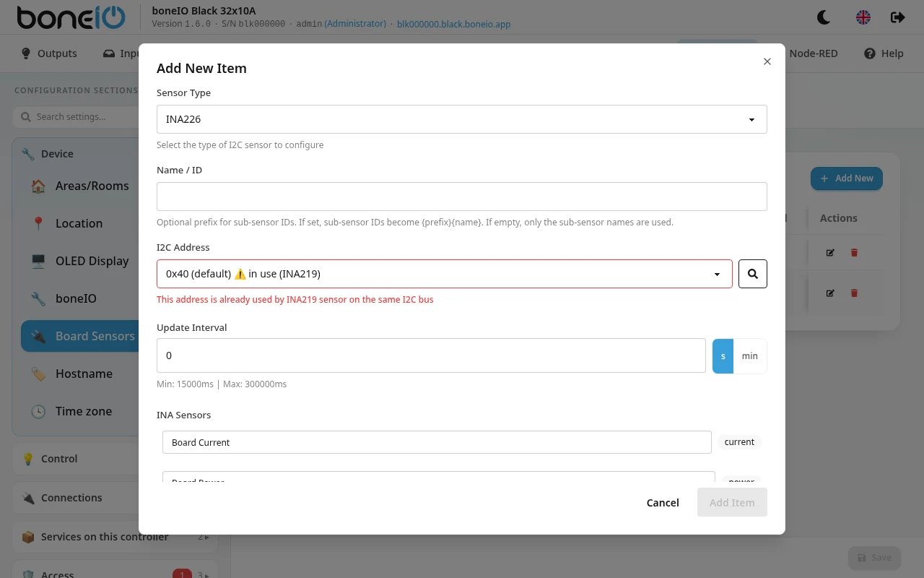
Task: Open the language selector flag icon
Action: click(x=863, y=17)
